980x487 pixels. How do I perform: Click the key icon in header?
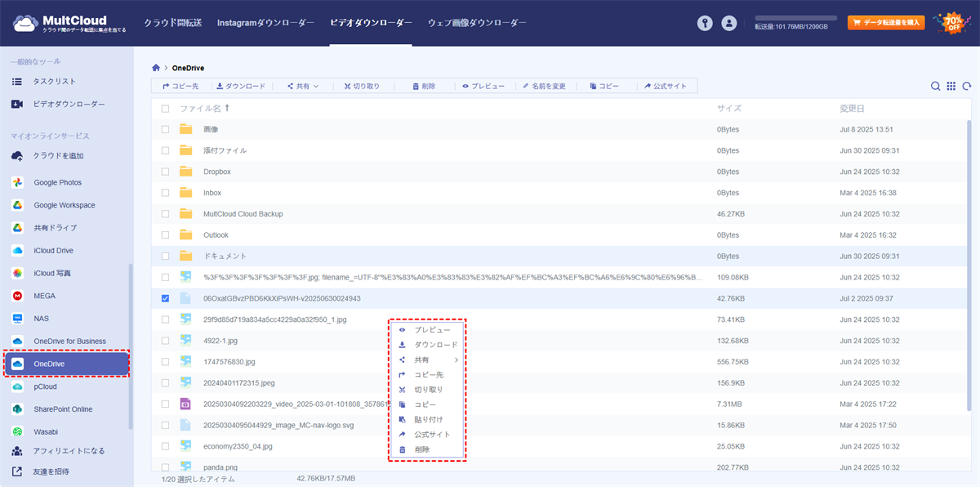click(705, 24)
